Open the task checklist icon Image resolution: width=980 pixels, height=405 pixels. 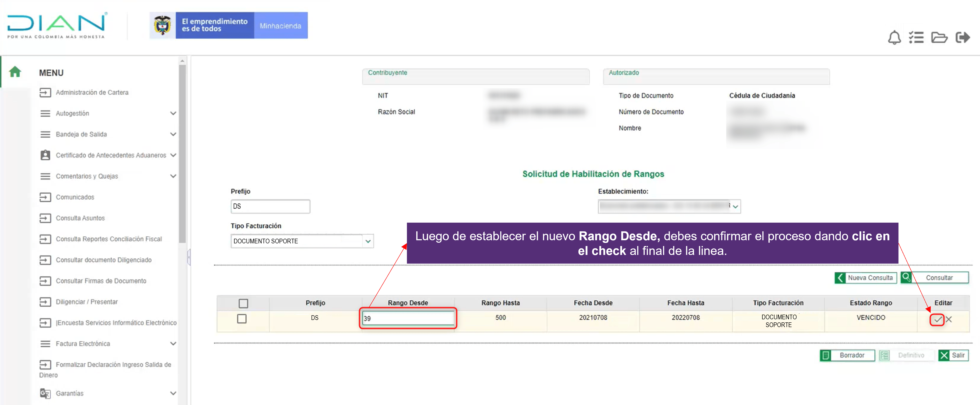tap(916, 38)
